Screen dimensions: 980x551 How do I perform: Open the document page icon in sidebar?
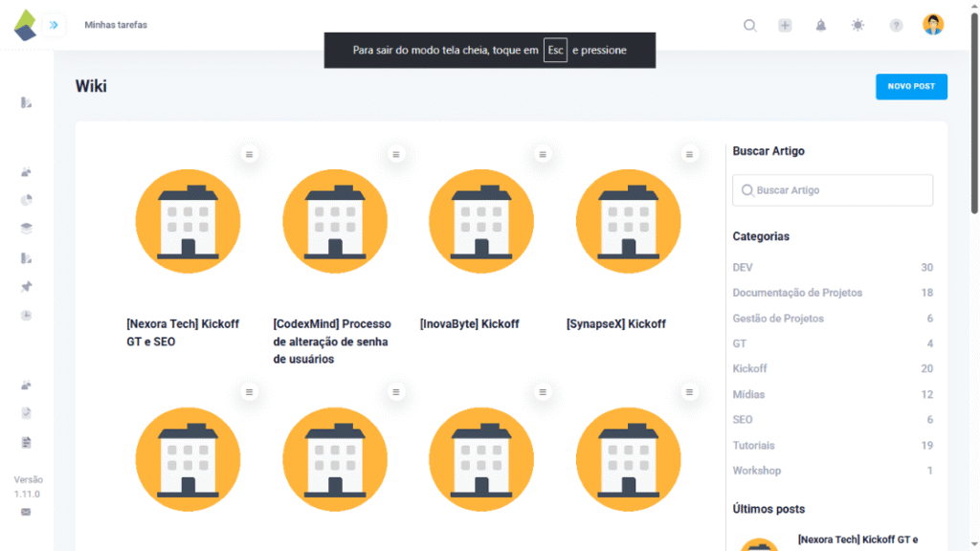[x=26, y=442]
